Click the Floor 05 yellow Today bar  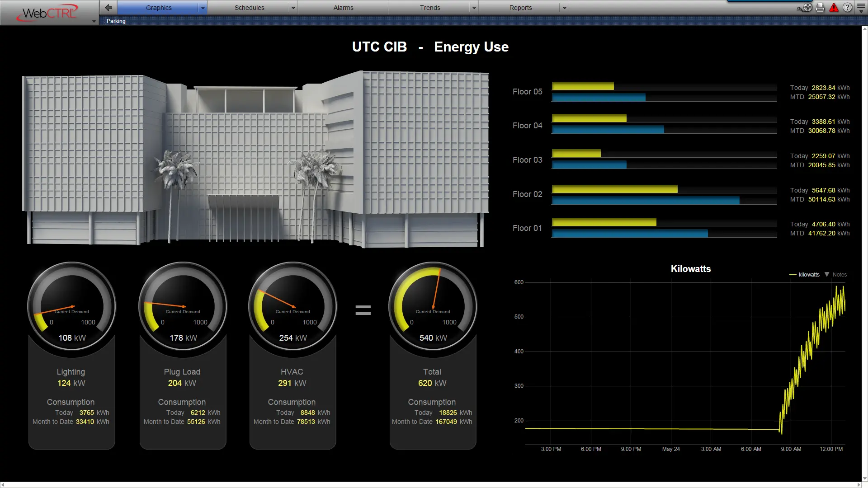[583, 86]
